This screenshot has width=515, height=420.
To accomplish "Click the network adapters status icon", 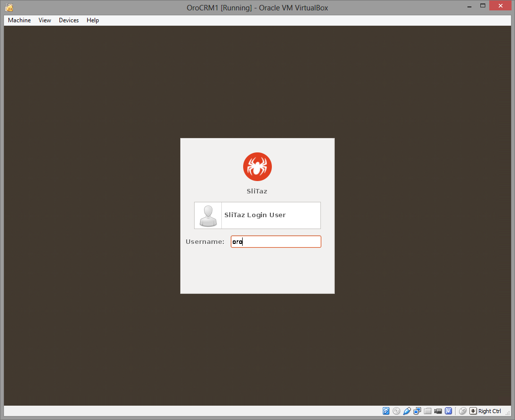I will tap(417, 411).
